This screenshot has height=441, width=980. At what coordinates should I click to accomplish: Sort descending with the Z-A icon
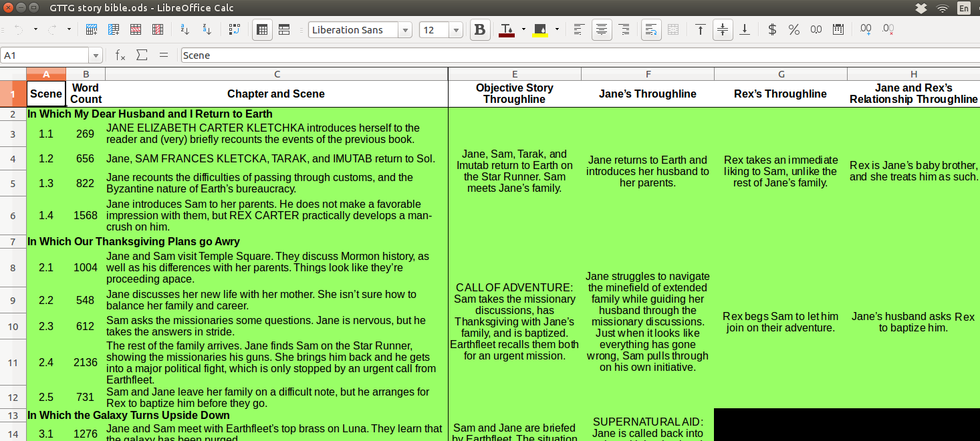click(x=207, y=30)
